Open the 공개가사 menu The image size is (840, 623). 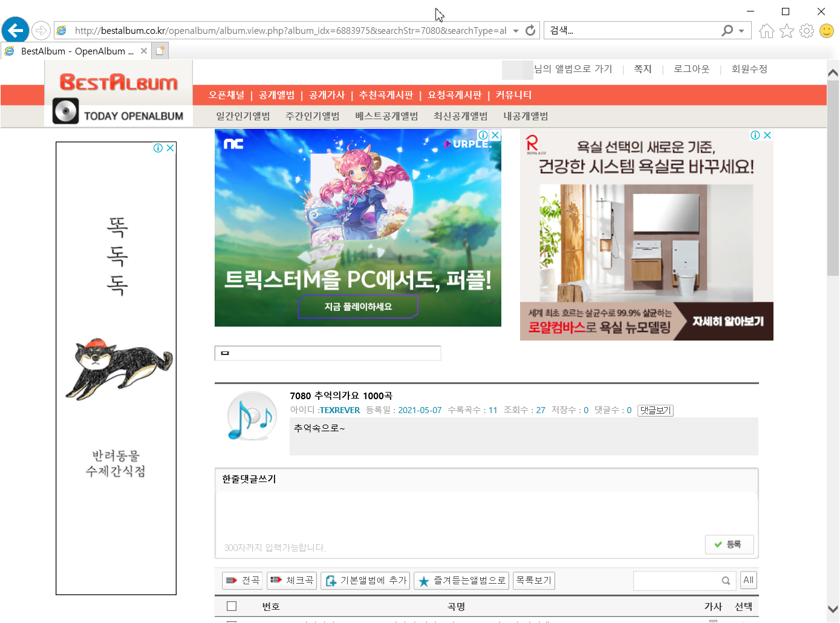click(327, 95)
